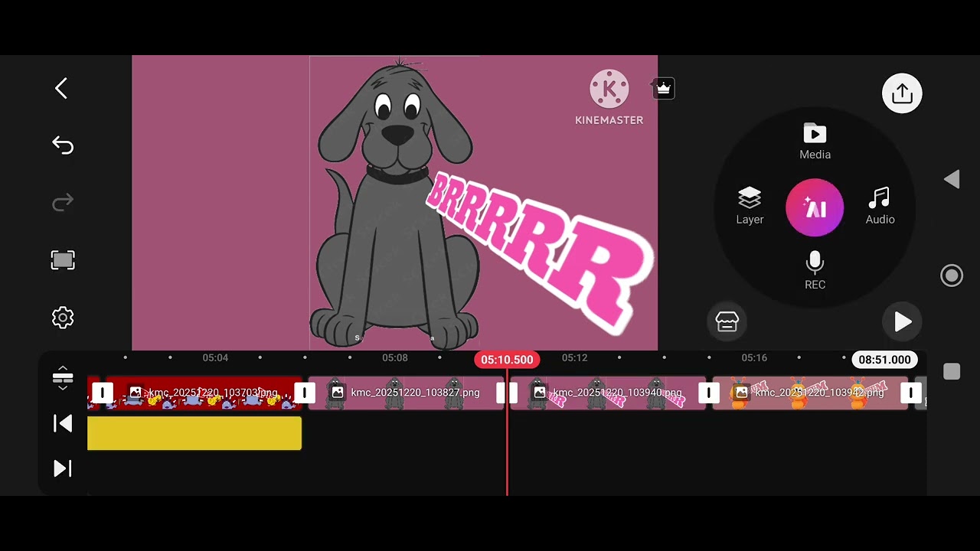This screenshot has height=551, width=980.
Task: Tap Android home circle button
Action: coord(952,275)
